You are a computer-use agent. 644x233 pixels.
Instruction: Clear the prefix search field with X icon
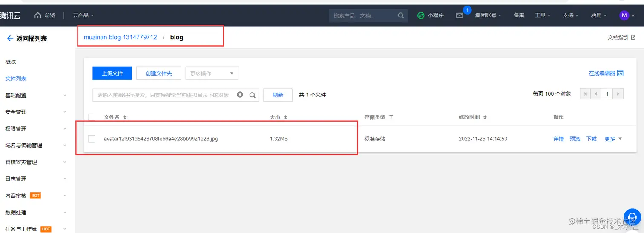(240, 95)
